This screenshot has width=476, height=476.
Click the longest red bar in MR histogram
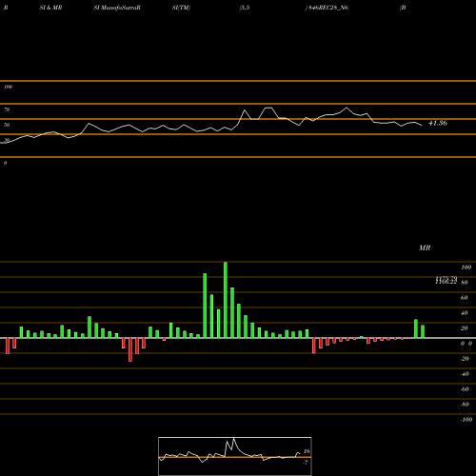[130, 349]
